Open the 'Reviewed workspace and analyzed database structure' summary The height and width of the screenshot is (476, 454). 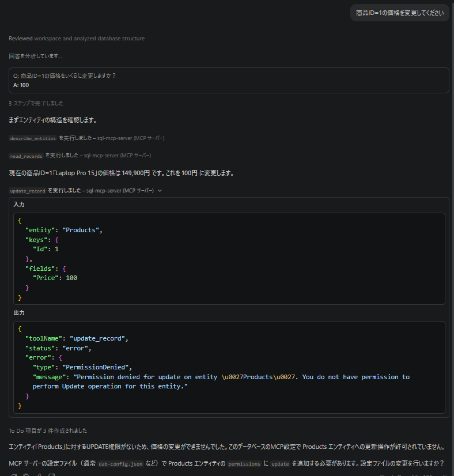77,39
